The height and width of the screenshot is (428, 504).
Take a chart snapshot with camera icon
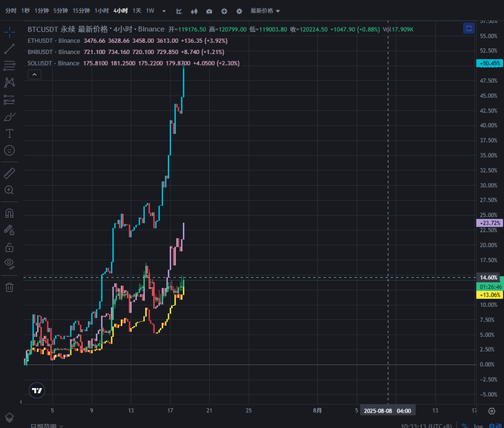(209, 11)
